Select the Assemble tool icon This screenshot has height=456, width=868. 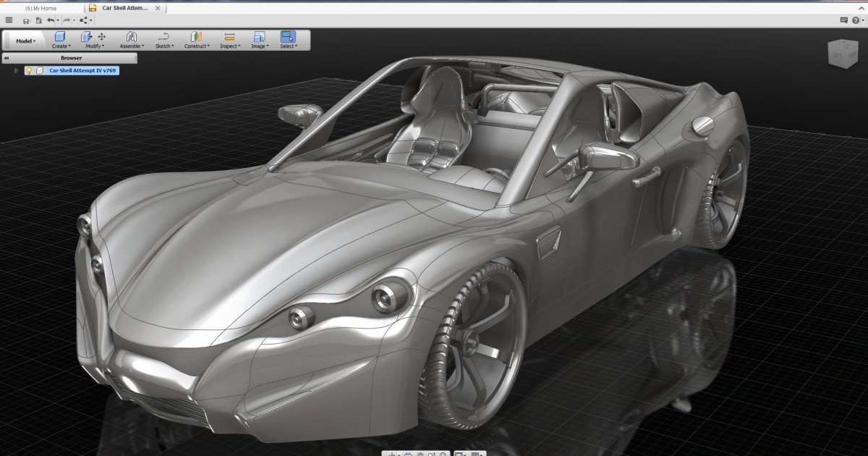point(131,37)
